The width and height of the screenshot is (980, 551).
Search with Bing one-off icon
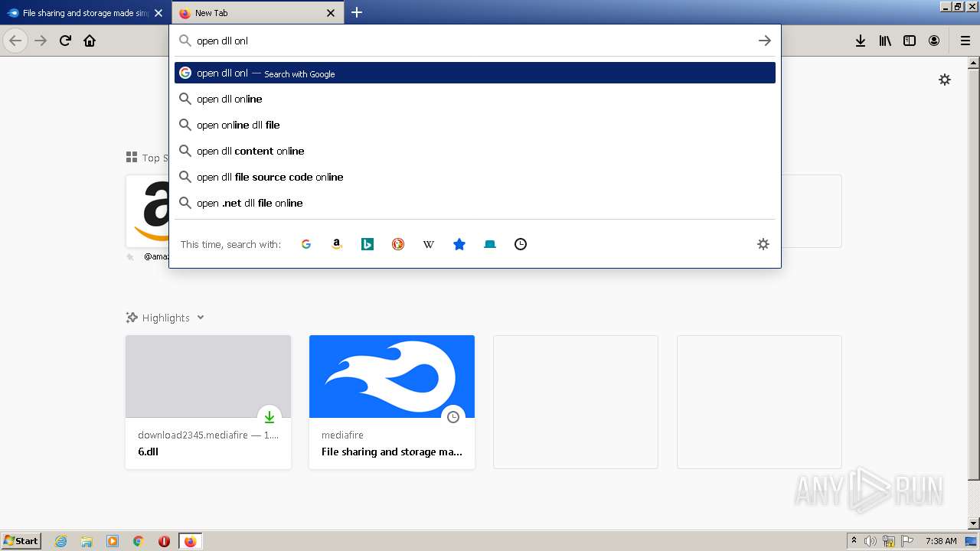point(367,244)
